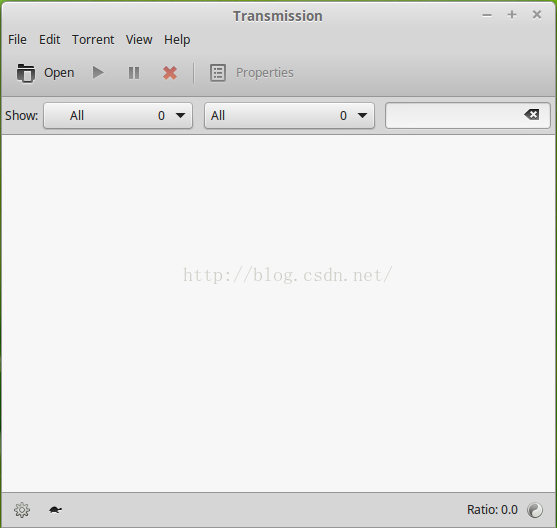Maximize the Transmission window with plus button
Image resolution: width=557 pixels, height=528 pixels.
[512, 15]
